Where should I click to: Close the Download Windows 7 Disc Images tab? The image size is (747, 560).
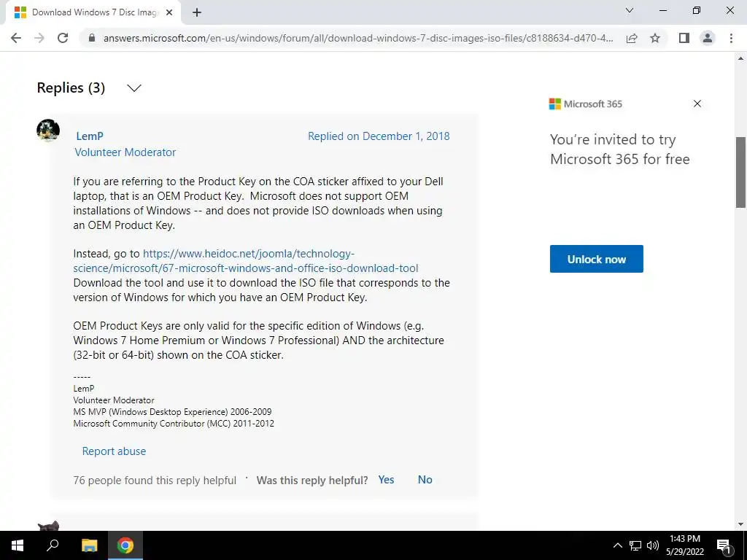(169, 13)
